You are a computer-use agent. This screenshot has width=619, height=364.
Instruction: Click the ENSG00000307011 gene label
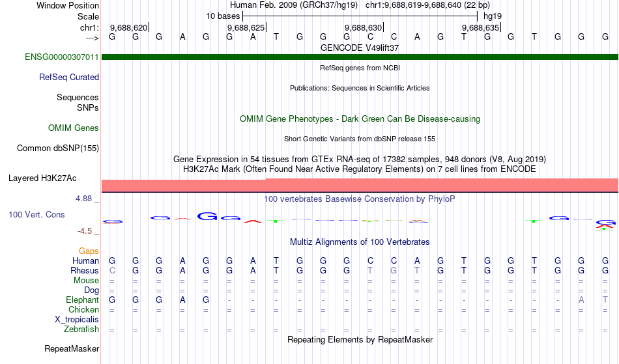point(62,57)
